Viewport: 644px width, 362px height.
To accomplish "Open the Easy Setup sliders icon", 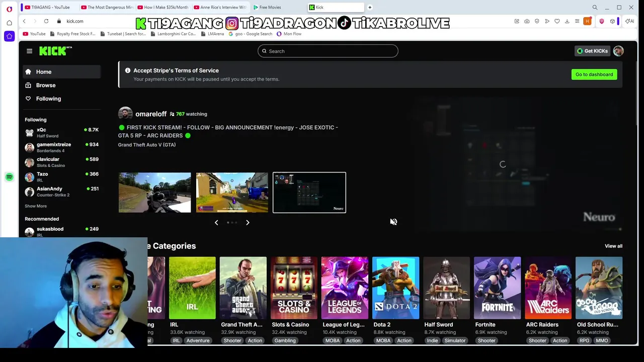I will click(577, 21).
